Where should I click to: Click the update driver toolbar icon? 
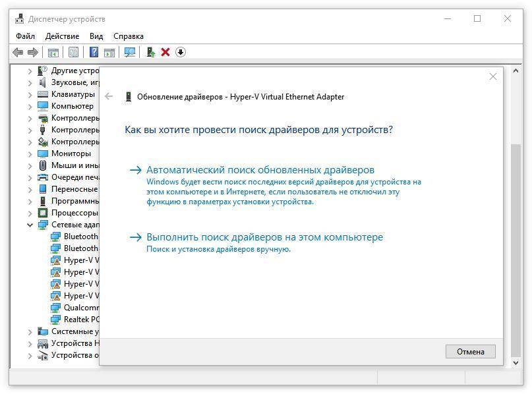(151, 52)
